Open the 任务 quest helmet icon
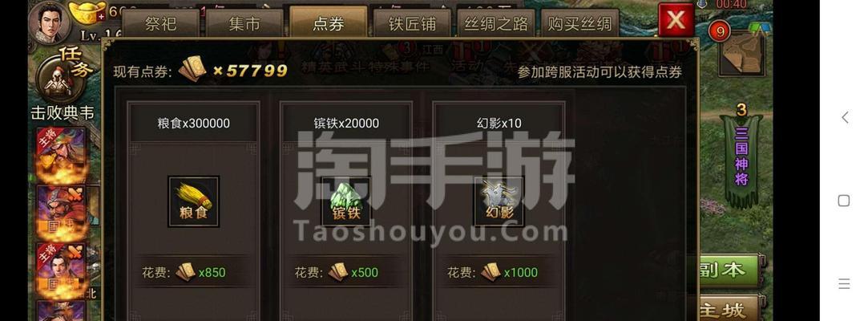The width and height of the screenshot is (868, 321). tap(61, 78)
